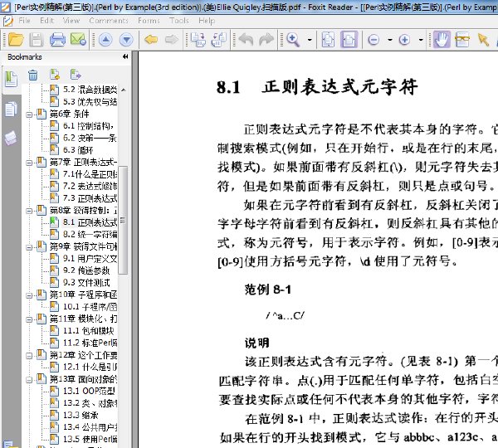Screen dimensions: 498x448
Task: Click the 范例 8-1 heading text
Action: (268, 290)
